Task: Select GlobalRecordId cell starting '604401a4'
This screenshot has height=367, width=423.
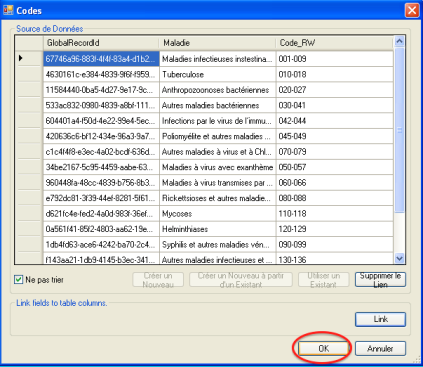Action: 101,121
